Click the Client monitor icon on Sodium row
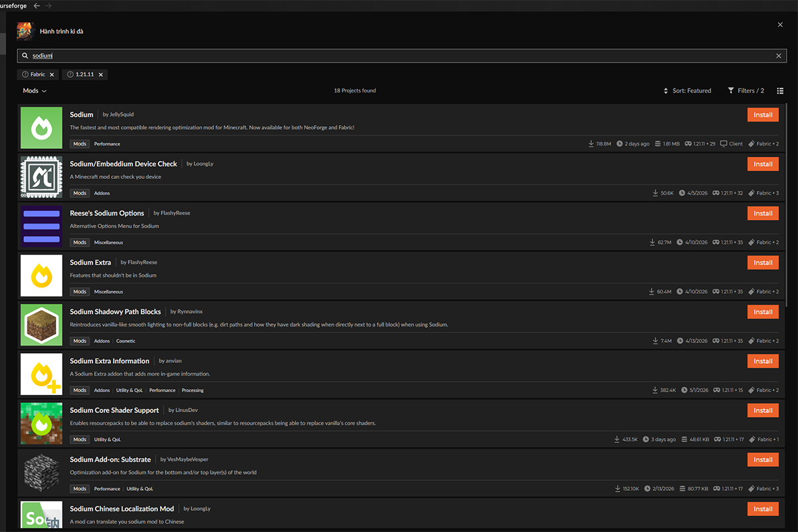This screenshot has width=798, height=532. click(x=724, y=144)
